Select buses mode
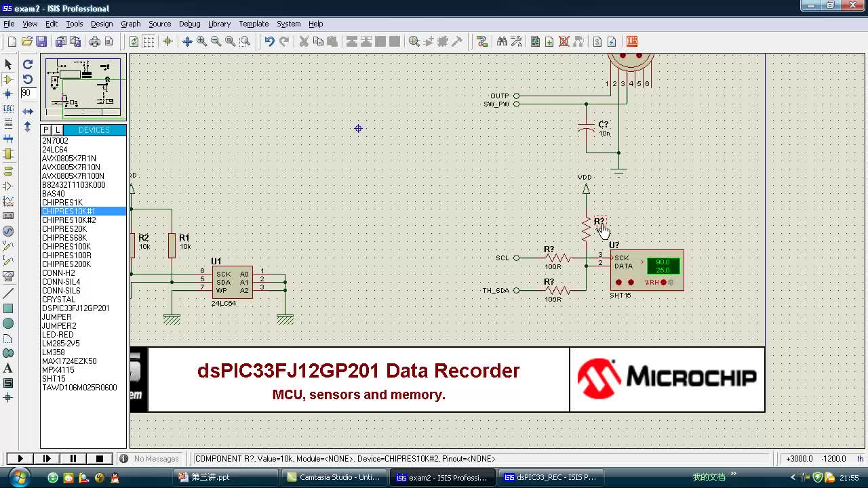868x488 pixels. coord(8,139)
